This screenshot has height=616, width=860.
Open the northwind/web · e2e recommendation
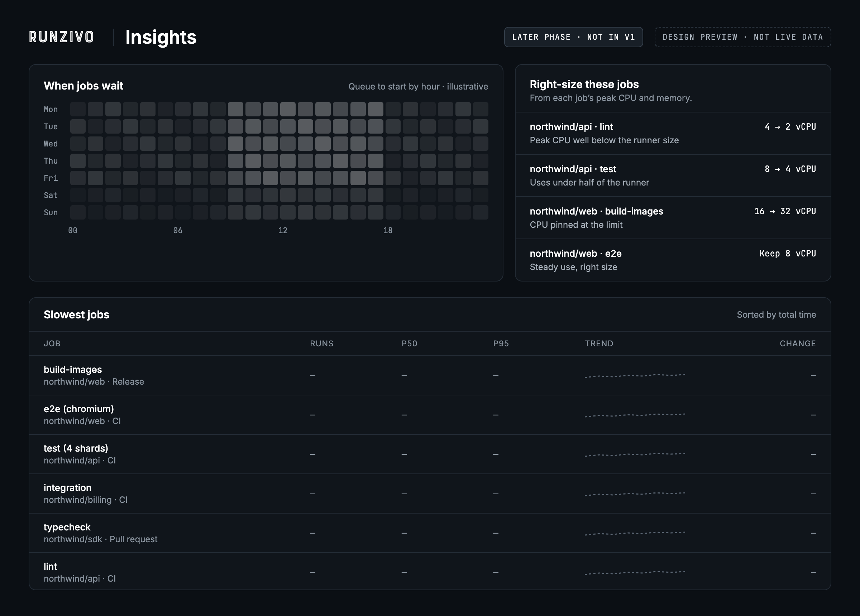(673, 260)
